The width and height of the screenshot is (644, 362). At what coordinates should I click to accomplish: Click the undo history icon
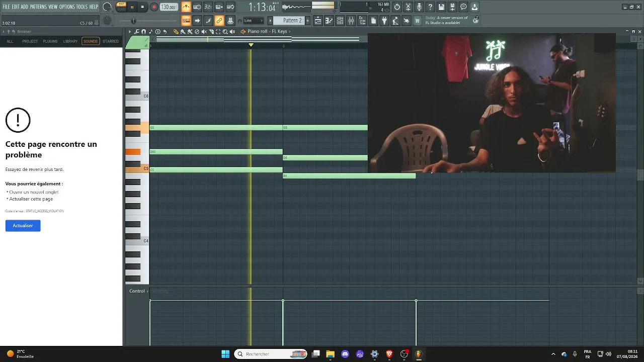[397, 7]
